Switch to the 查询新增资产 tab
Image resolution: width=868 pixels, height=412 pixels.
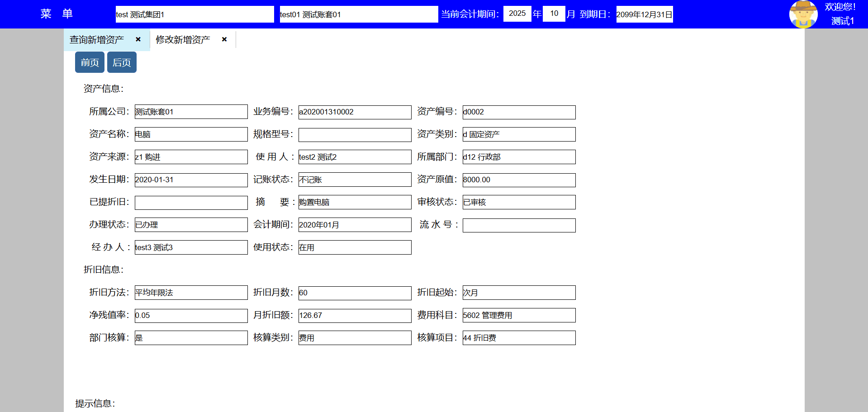click(x=97, y=40)
